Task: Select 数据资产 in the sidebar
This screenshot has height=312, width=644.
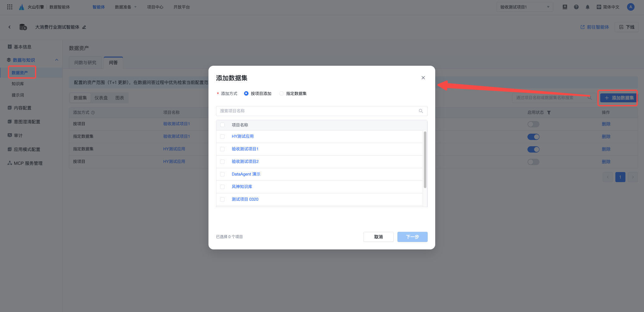Action: (20, 73)
